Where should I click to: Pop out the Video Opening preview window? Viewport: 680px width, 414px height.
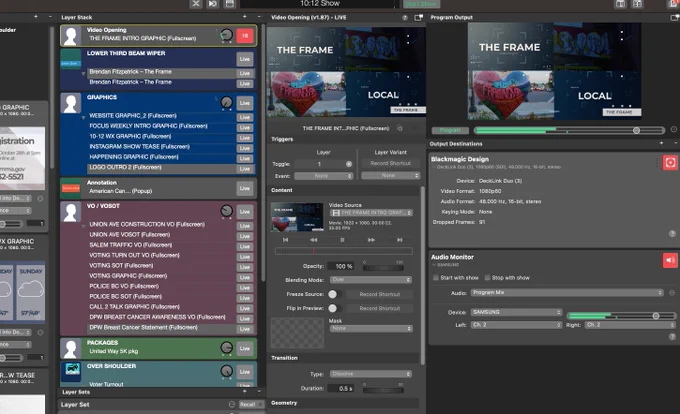(x=418, y=18)
